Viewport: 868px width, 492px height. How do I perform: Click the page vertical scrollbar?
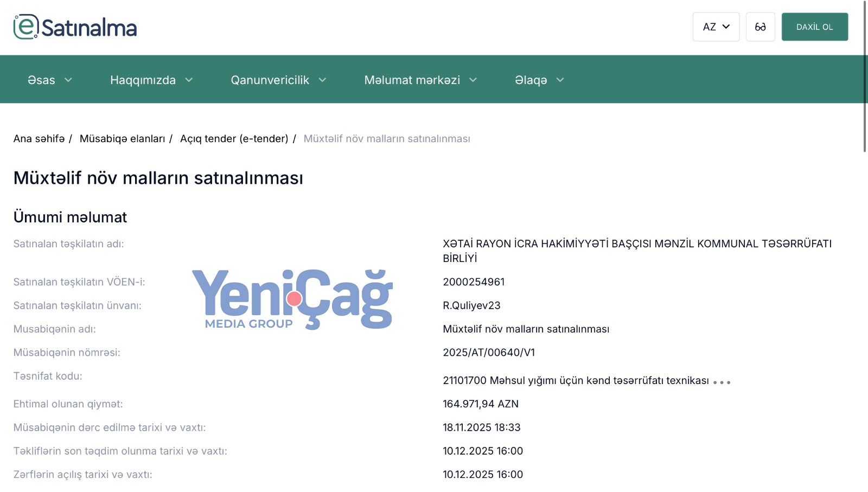tap(865, 76)
